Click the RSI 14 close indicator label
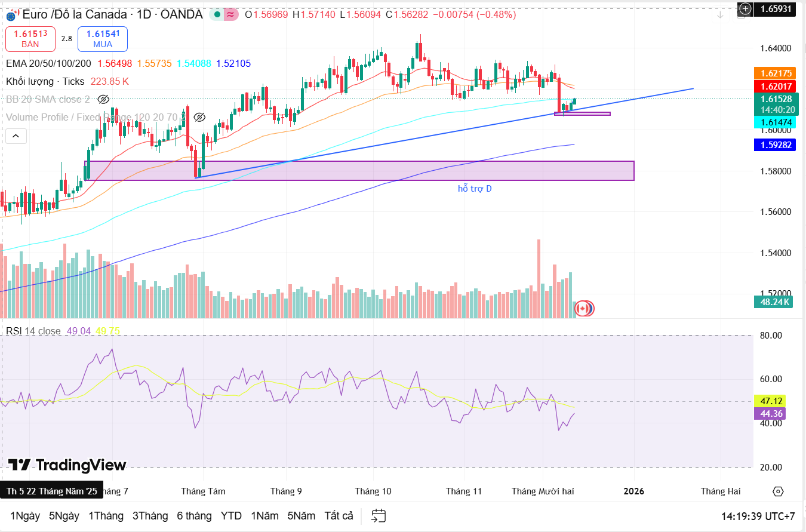The height and width of the screenshot is (532, 806). (33, 331)
